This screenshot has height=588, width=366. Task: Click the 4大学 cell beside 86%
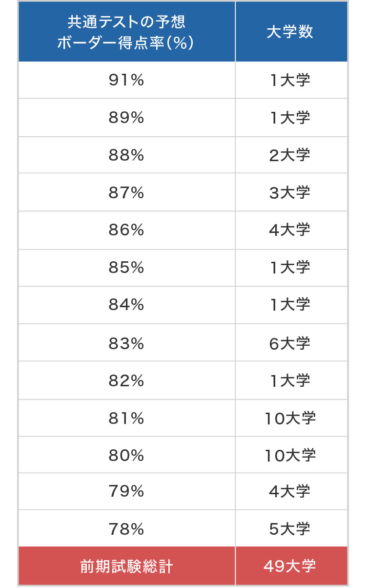(x=291, y=230)
